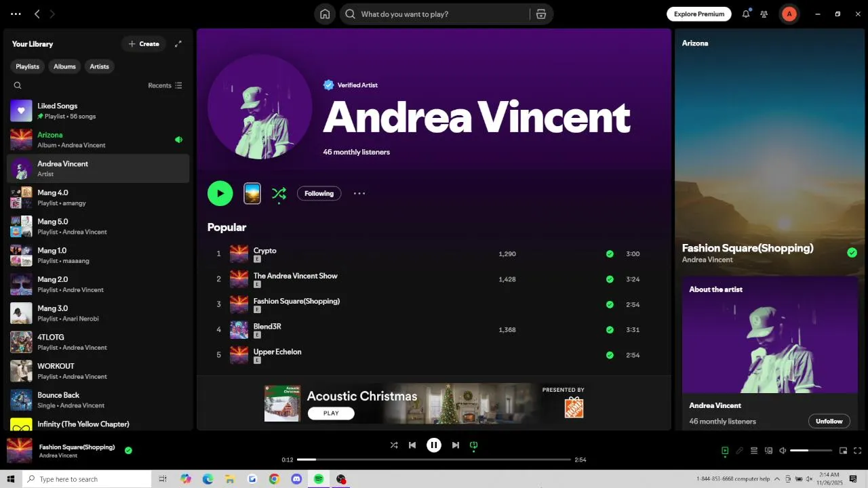
Task: Click the Explore Premium button
Action: pyautogui.click(x=699, y=14)
